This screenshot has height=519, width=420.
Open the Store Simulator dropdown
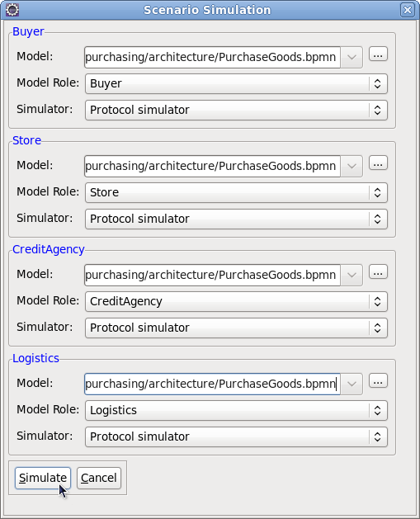point(236,219)
